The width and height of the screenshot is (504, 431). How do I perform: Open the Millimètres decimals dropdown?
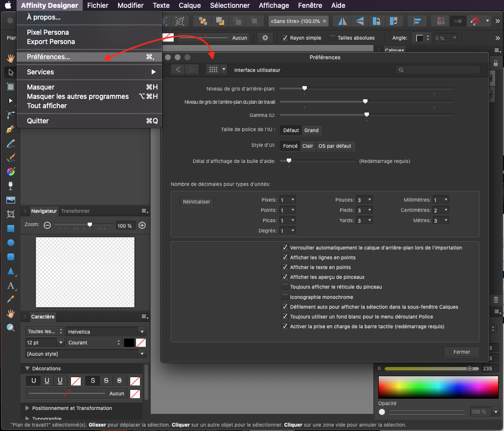tap(441, 200)
